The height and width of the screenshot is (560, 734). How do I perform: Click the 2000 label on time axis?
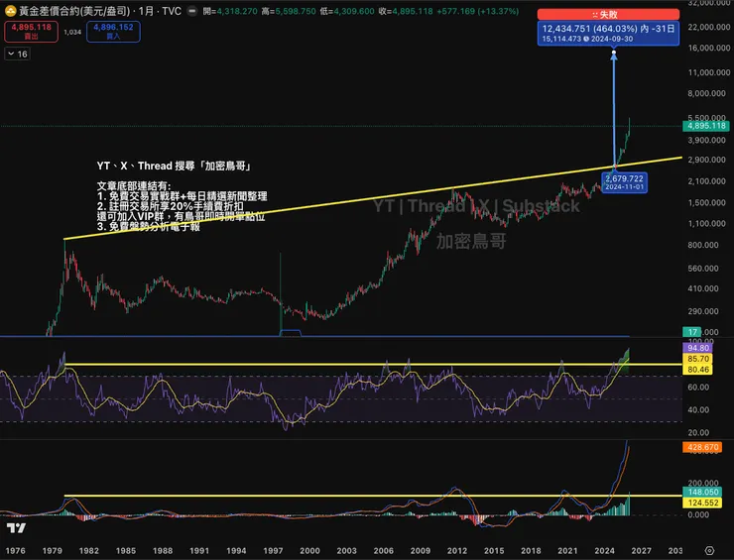click(309, 551)
